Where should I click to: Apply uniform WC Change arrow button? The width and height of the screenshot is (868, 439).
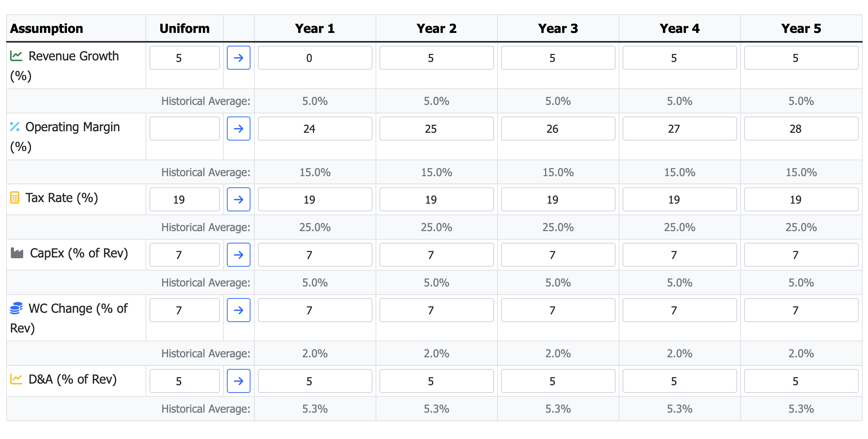point(238,310)
